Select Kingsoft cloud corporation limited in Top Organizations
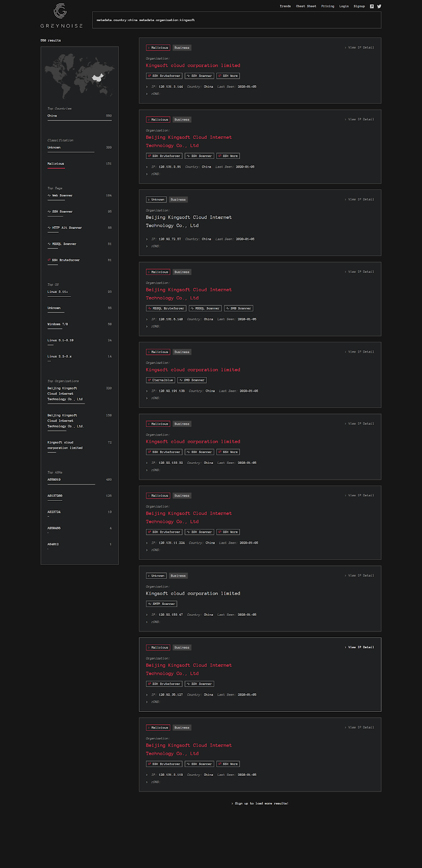Viewport: 422px width, 868px height. pyautogui.click(x=80, y=445)
